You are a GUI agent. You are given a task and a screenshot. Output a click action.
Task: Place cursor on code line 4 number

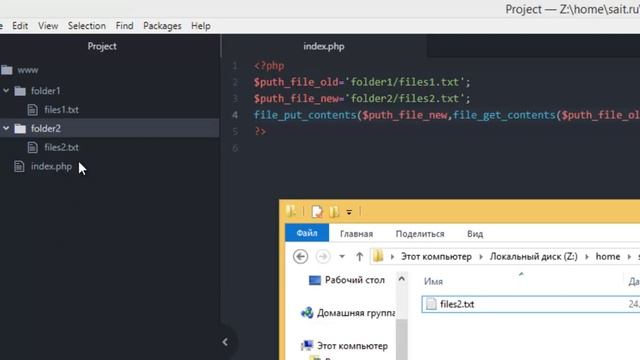click(x=235, y=115)
